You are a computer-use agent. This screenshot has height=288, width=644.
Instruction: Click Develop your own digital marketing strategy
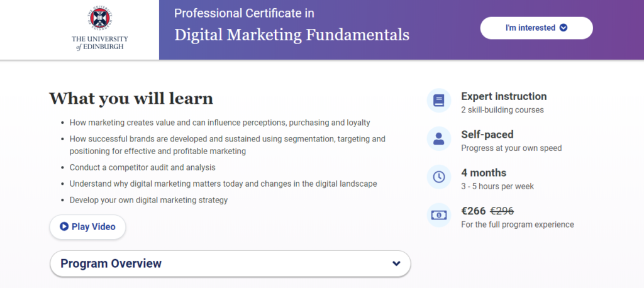[148, 200]
